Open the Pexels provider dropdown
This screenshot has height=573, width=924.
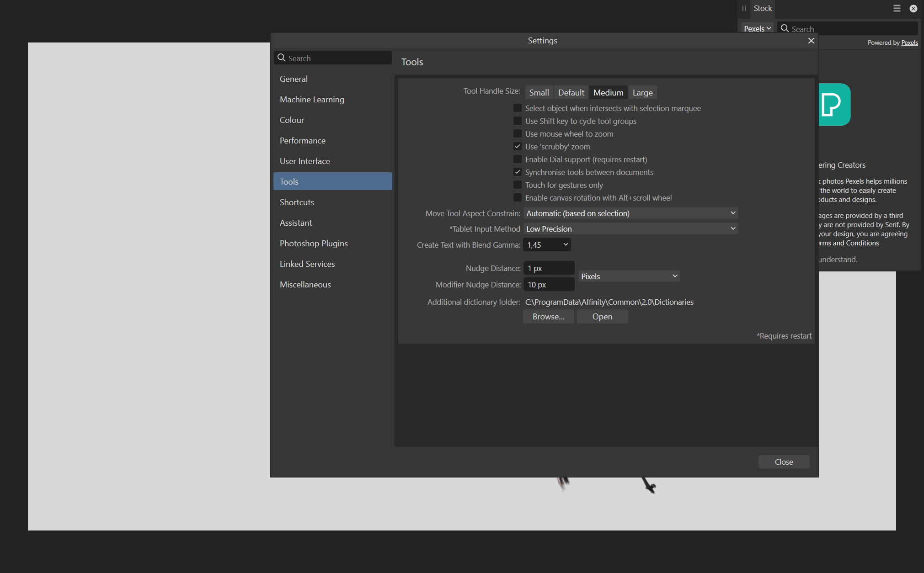[757, 28]
